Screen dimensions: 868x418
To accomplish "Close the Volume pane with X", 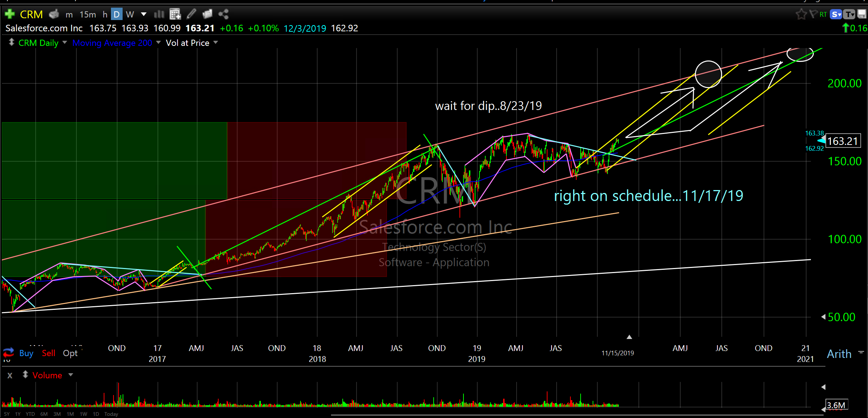I will [10, 375].
